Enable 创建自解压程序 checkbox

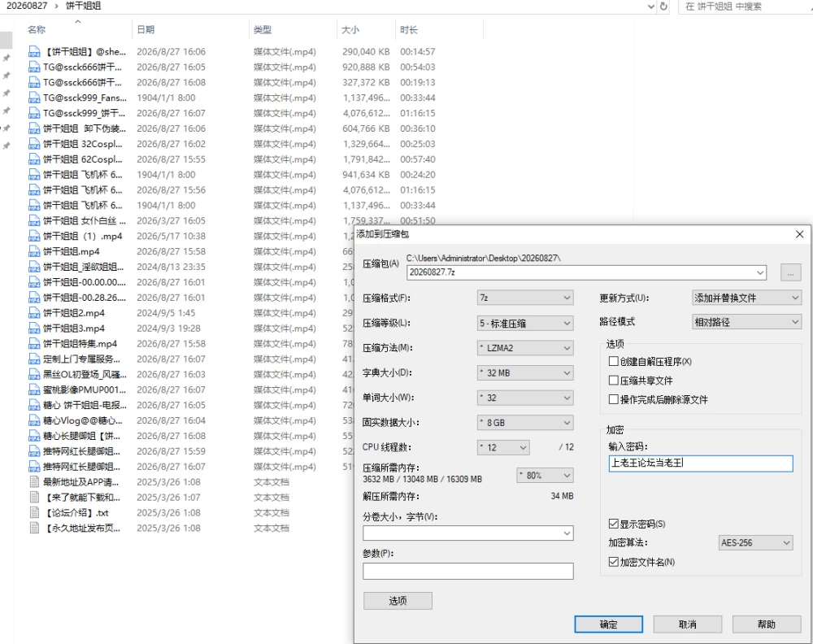click(x=613, y=361)
